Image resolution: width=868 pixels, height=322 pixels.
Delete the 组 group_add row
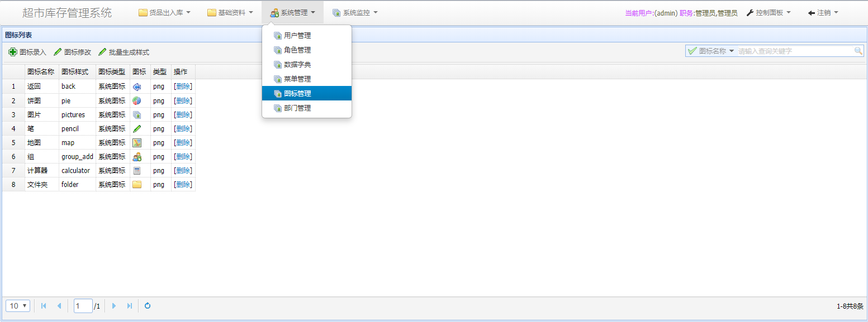[183, 157]
